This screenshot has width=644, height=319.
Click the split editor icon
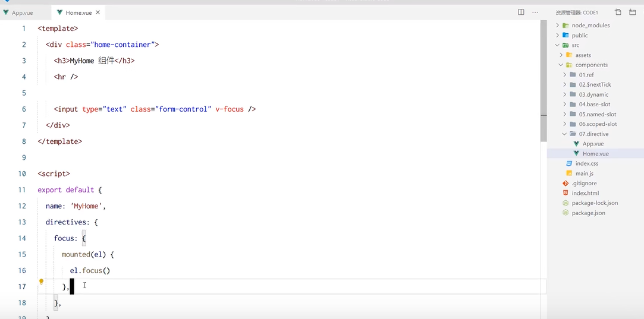521,12
